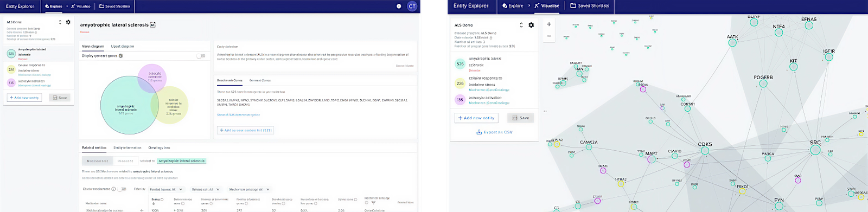Open Explore tab in right window
Viewport: 868px width, 212px height.
(x=513, y=6)
